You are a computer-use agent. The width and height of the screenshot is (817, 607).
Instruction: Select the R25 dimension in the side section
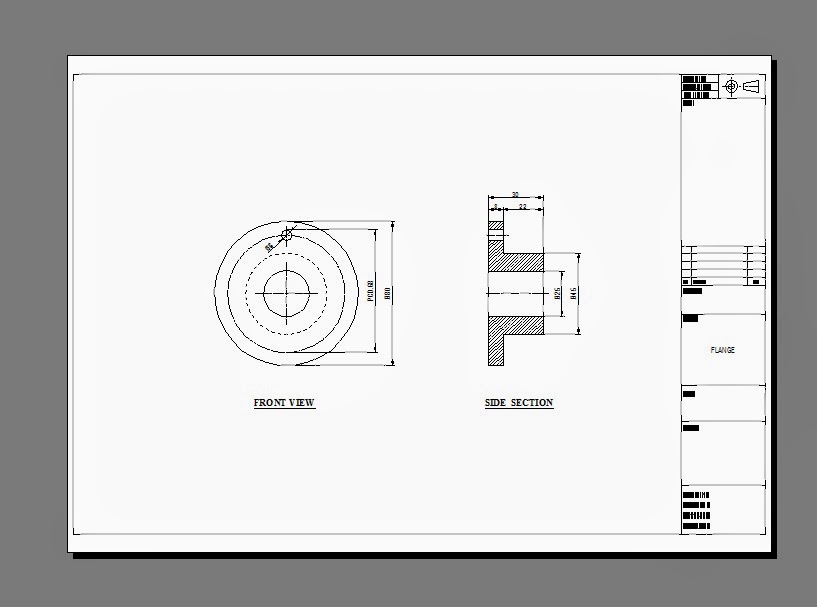coord(555,293)
